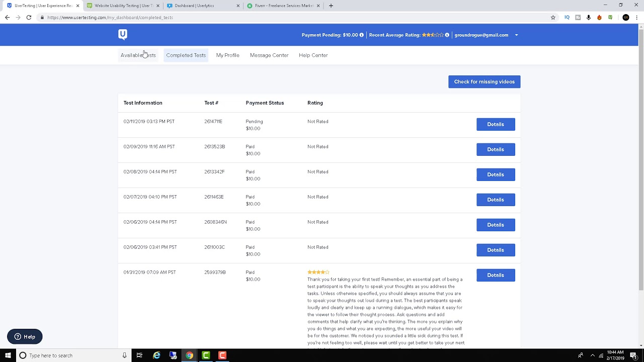This screenshot has height=362, width=644.
Task: Reload the current page
Action: 29,17
